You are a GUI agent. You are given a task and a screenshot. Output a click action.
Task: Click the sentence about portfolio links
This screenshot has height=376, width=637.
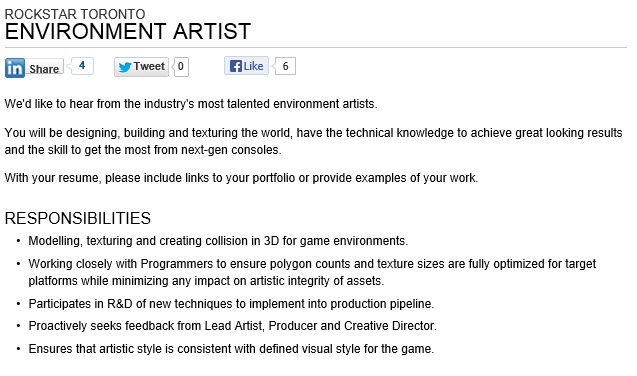pos(241,178)
